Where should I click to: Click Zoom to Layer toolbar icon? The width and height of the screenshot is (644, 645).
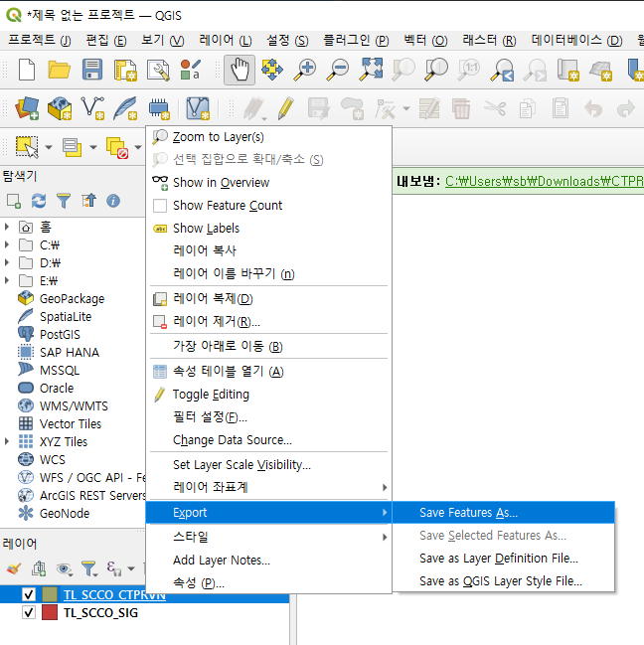(x=436, y=70)
